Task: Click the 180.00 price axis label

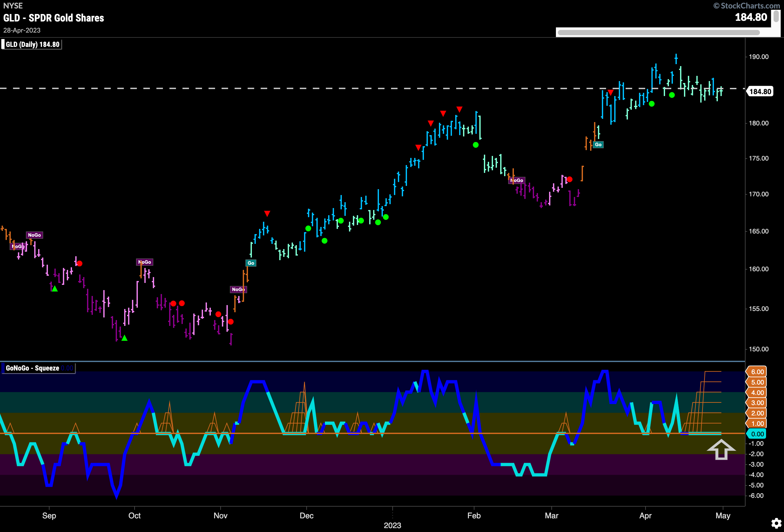Action: (x=759, y=123)
